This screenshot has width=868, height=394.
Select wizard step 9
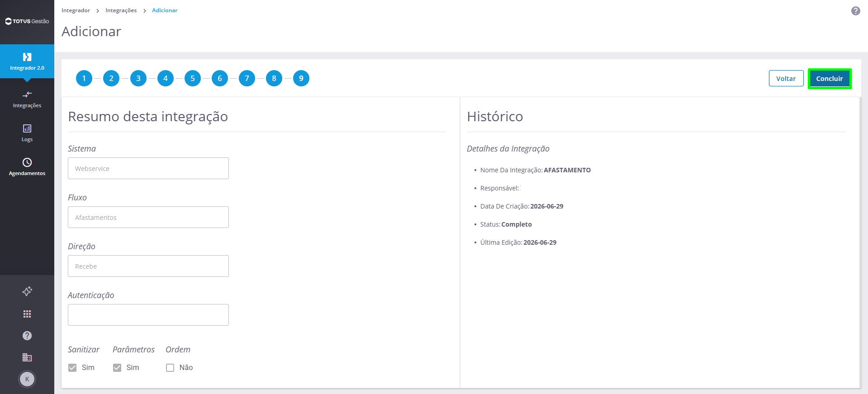click(301, 78)
